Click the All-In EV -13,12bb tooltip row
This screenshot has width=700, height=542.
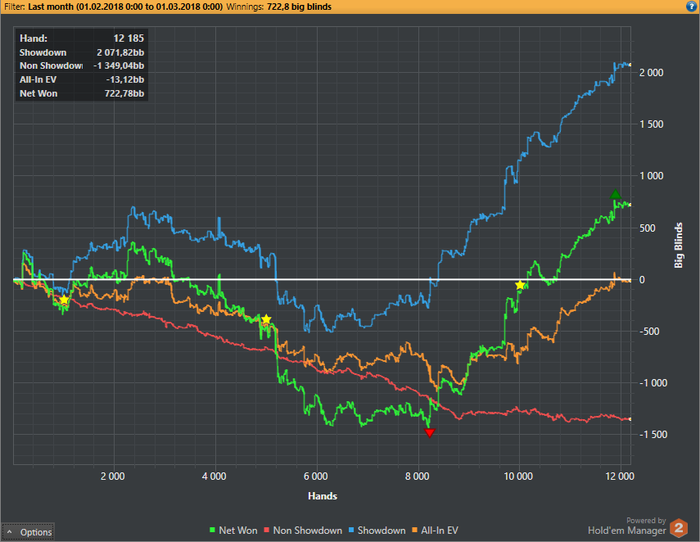(x=82, y=79)
